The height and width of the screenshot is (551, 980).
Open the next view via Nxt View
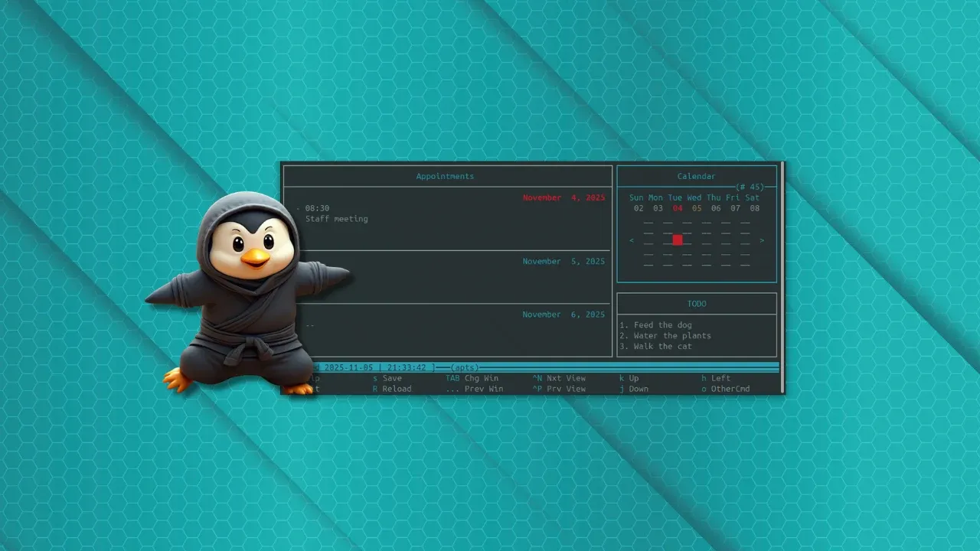pyautogui.click(x=565, y=378)
